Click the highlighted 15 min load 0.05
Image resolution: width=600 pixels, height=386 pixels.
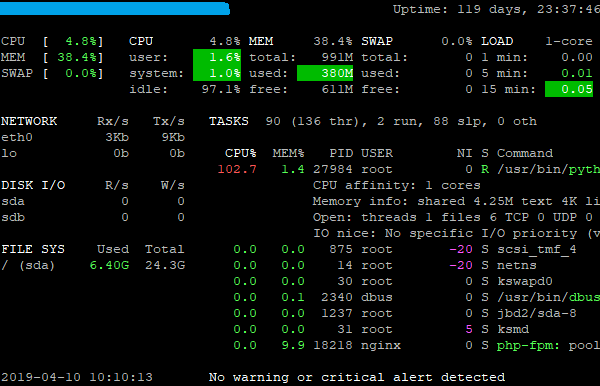569,90
